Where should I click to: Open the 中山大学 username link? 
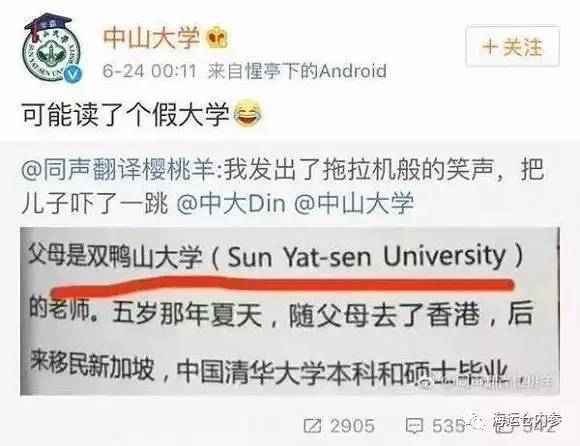tap(152, 38)
